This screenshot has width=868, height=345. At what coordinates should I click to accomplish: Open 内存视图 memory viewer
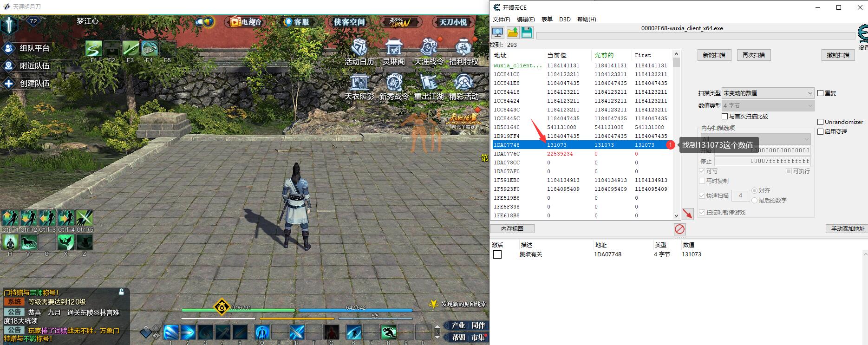coord(512,228)
